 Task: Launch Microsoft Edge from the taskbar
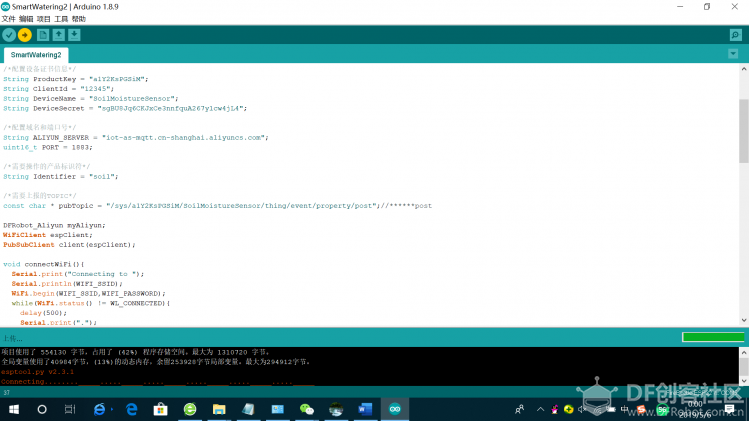pyautogui.click(x=131, y=410)
